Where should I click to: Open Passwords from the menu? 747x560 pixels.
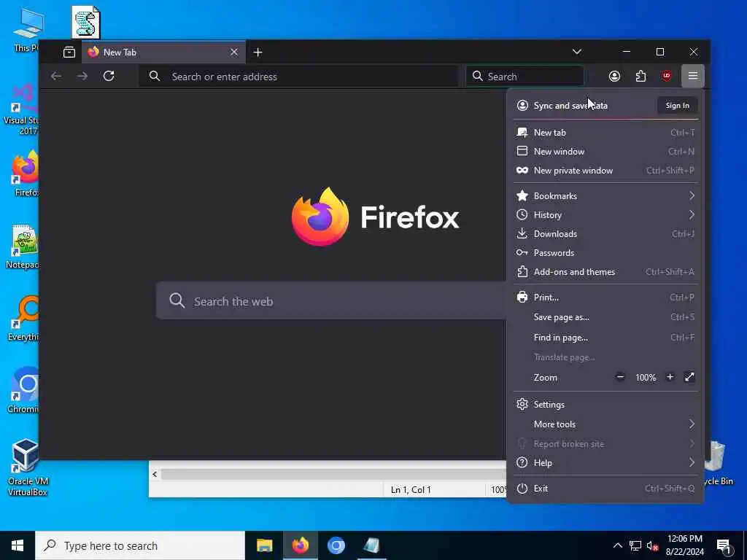pos(605,253)
